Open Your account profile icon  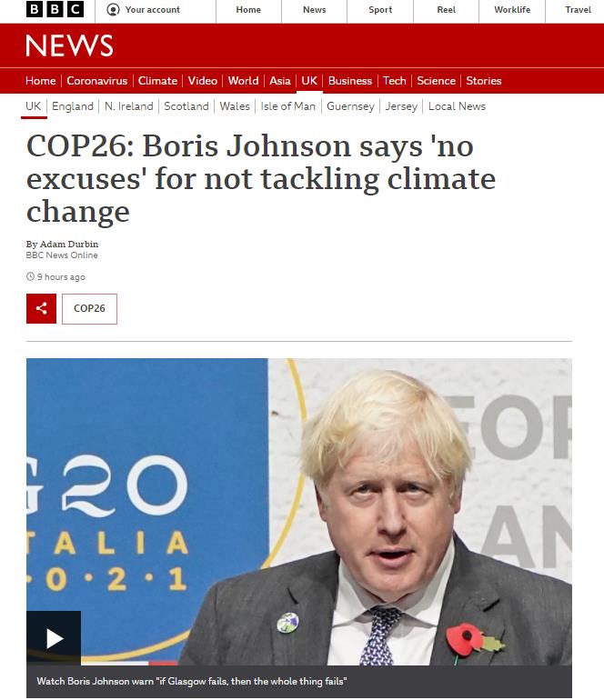click(113, 9)
